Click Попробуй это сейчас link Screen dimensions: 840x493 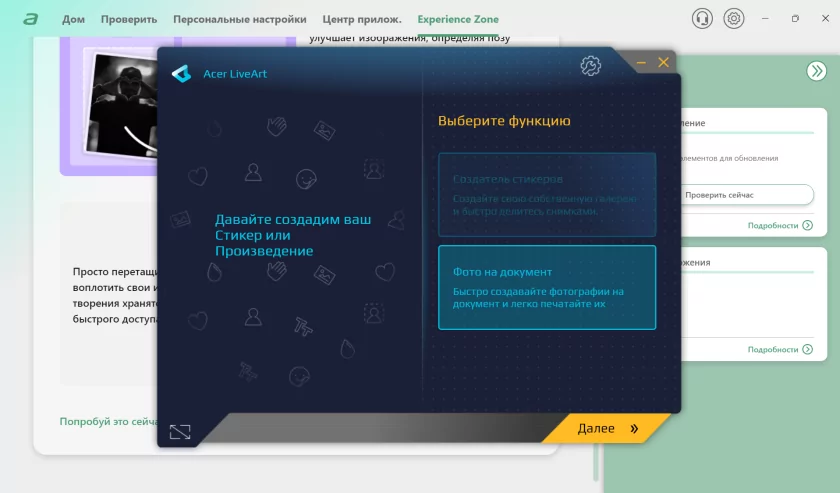click(109, 422)
